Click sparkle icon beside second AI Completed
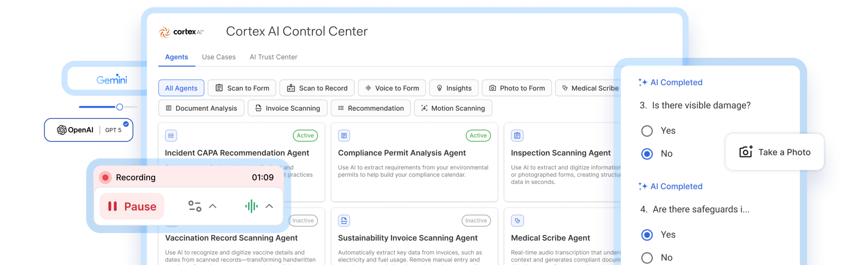Image resolution: width=868 pixels, height=265 pixels. pos(643,186)
